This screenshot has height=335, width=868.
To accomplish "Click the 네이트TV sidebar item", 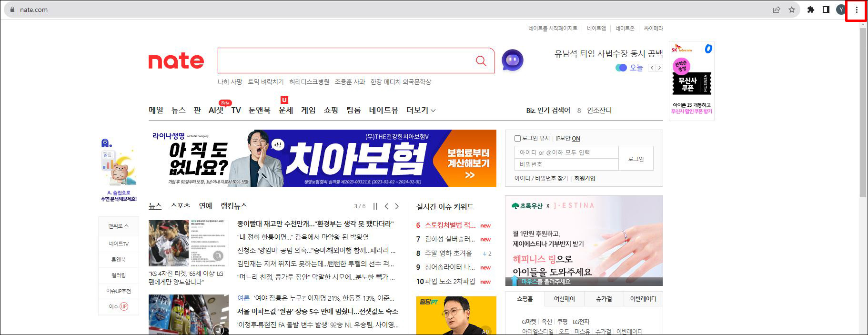I will tap(119, 244).
